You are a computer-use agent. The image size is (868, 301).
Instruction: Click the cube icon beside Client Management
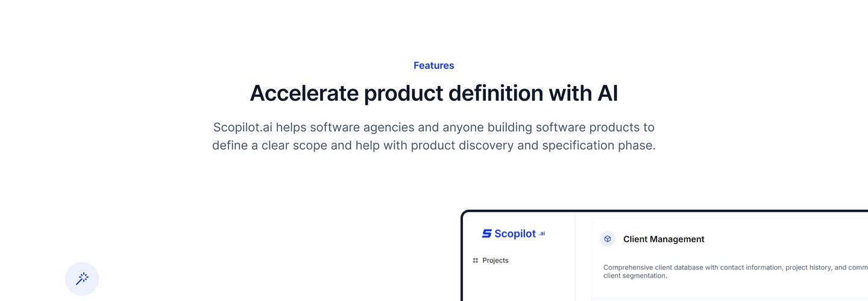(608, 239)
